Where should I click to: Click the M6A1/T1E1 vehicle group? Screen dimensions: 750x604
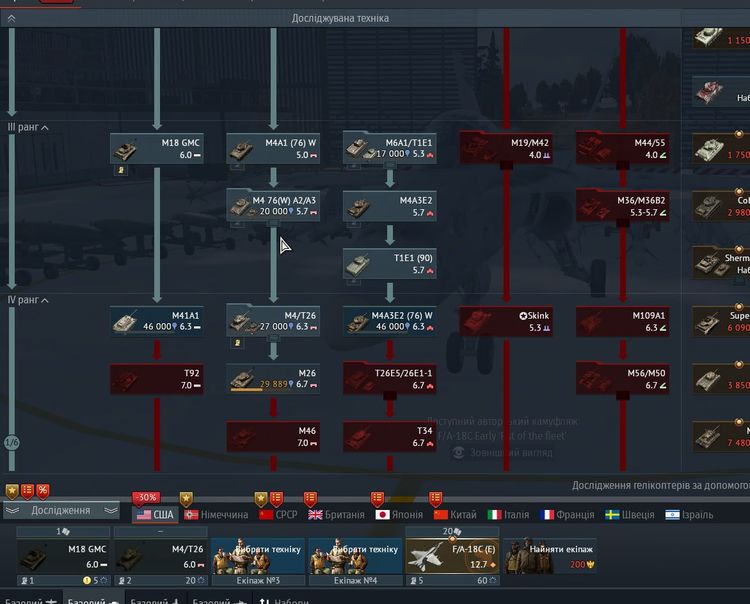click(x=390, y=148)
